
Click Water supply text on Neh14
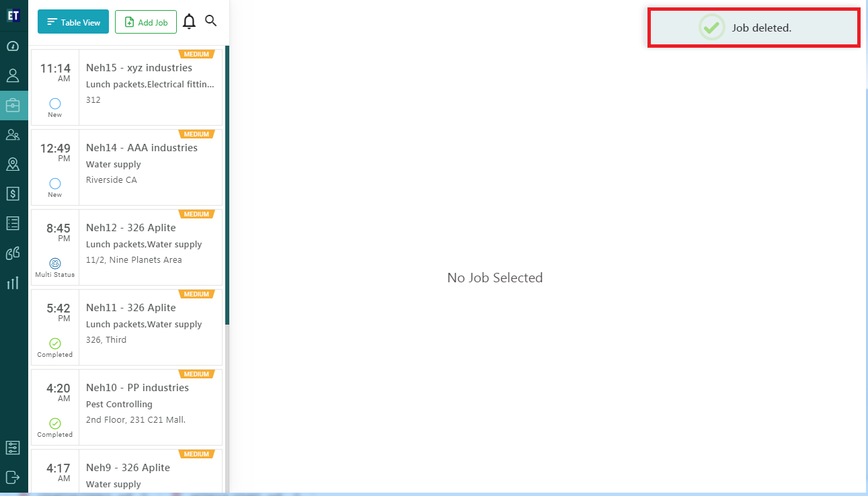click(x=114, y=165)
